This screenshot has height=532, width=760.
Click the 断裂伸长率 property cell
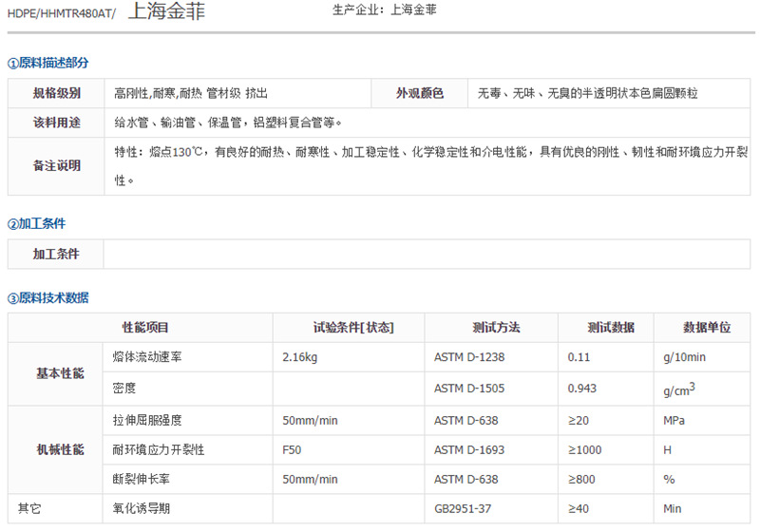(x=188, y=479)
